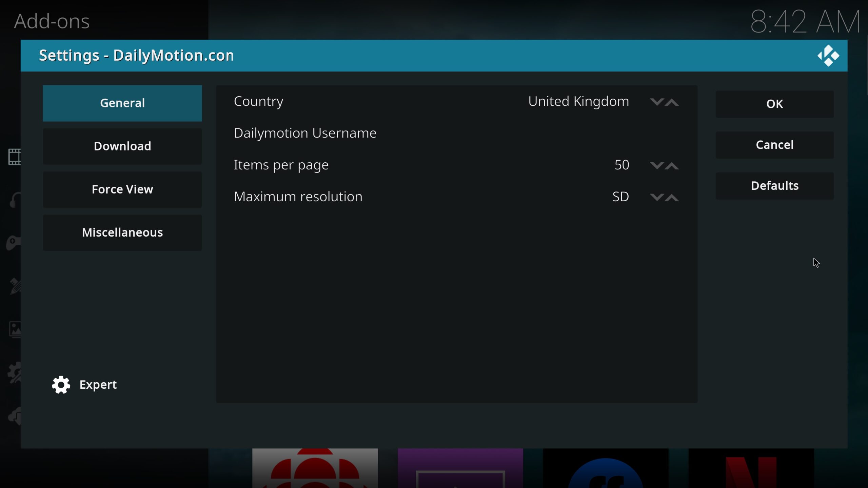Switch to the Force View tab

click(x=122, y=189)
